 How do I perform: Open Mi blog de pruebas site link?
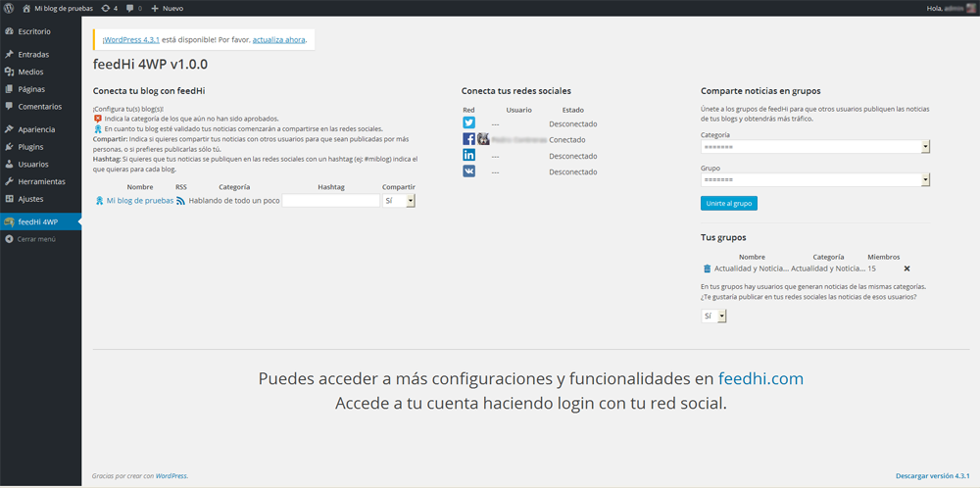click(x=58, y=9)
